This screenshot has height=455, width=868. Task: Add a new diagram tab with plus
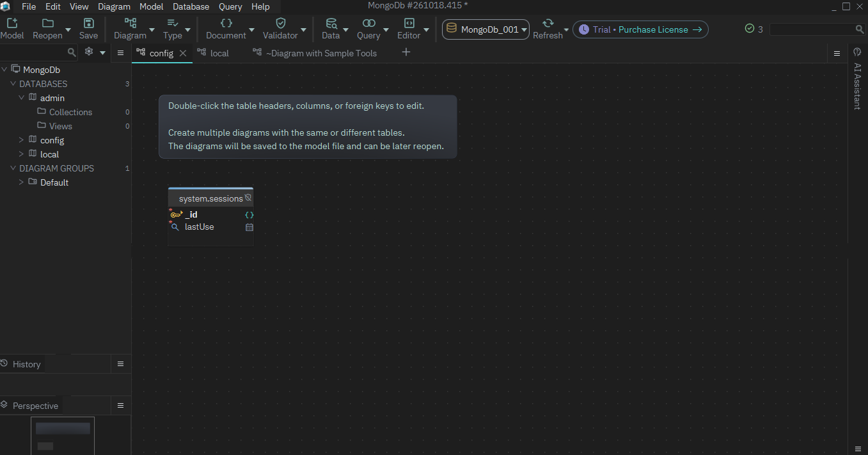(x=406, y=52)
